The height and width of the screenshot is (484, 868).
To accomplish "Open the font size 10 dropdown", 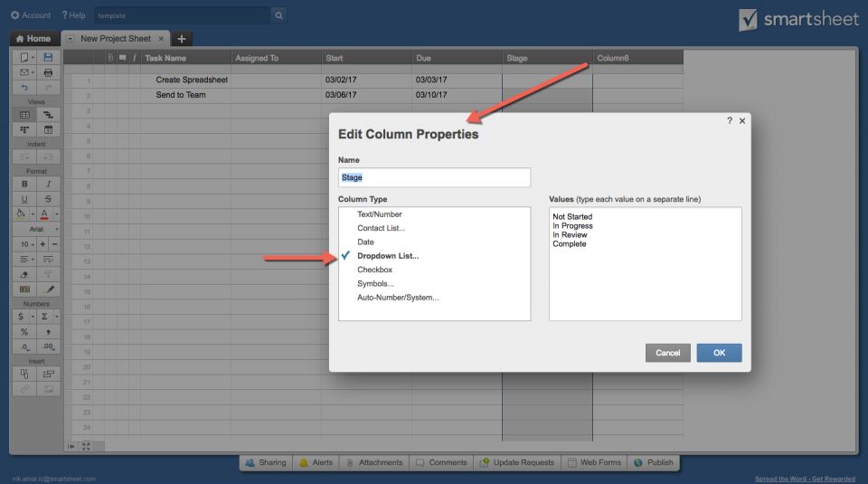I will [25, 244].
